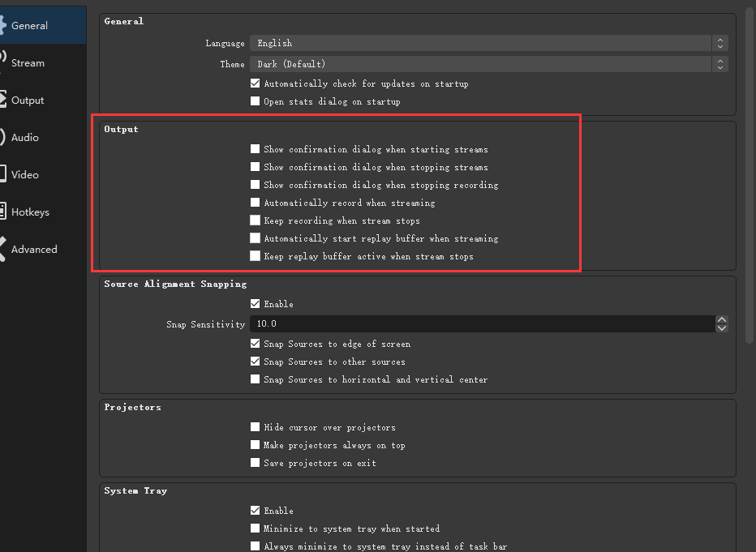Uncheck Enable under Source Alignment Snapping
This screenshot has width=756, height=552.
coord(255,303)
